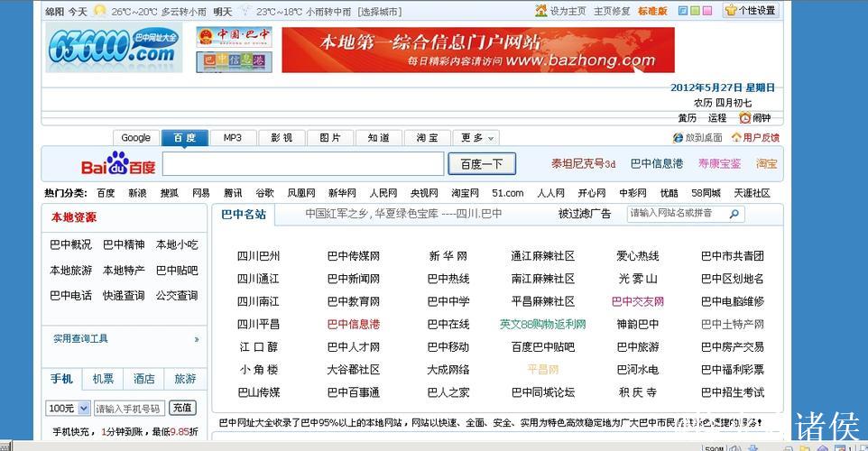Open 新浪 in hot categories
The width and height of the screenshot is (868, 451).
137,193
